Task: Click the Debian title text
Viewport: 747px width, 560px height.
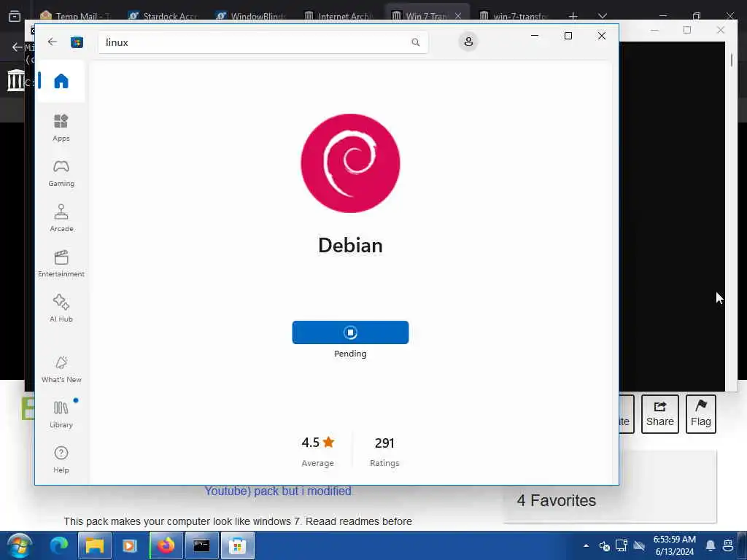Action: click(350, 245)
